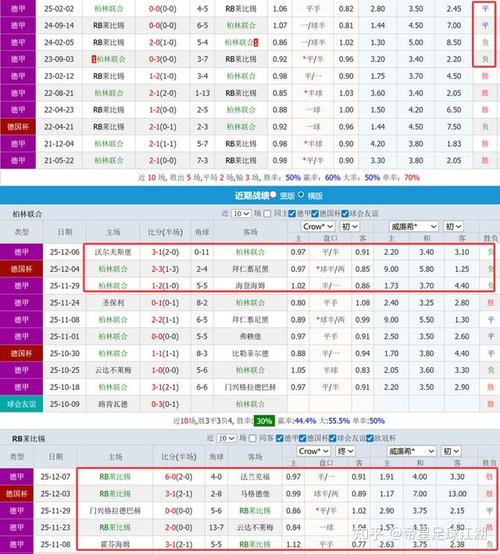The image size is (500, 554).
Task: Click 44.4% 赢率 value under 柏林联合 table
Action: [305, 421]
